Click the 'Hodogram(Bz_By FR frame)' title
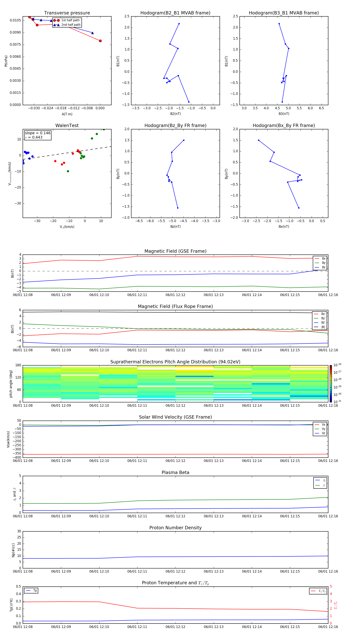This screenshot has width=351, height=644. 175,125
